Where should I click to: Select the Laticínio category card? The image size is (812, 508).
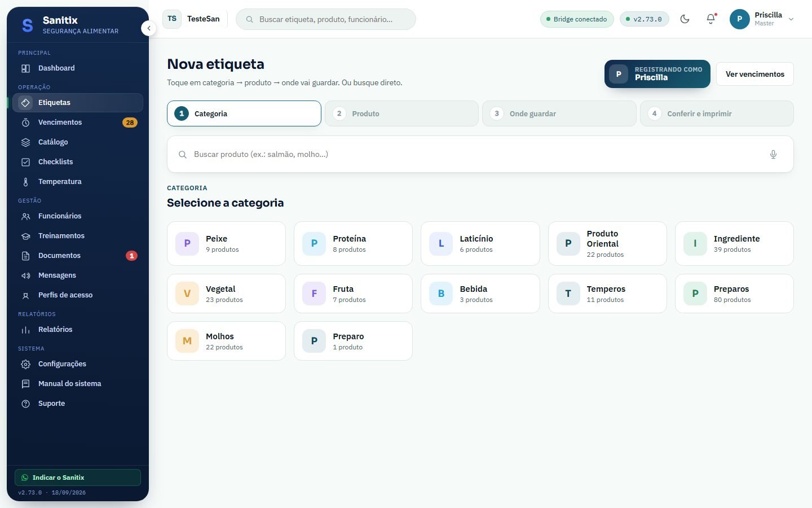480,243
